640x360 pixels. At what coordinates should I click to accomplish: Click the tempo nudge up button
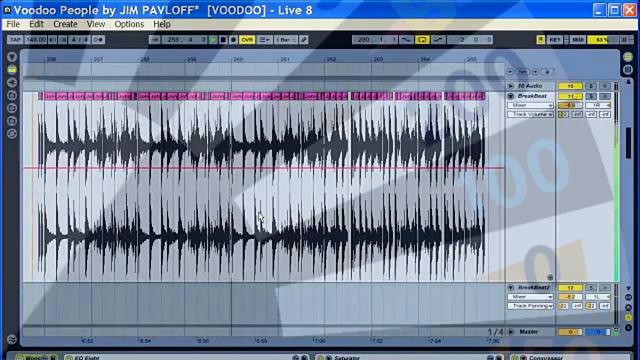point(62,40)
